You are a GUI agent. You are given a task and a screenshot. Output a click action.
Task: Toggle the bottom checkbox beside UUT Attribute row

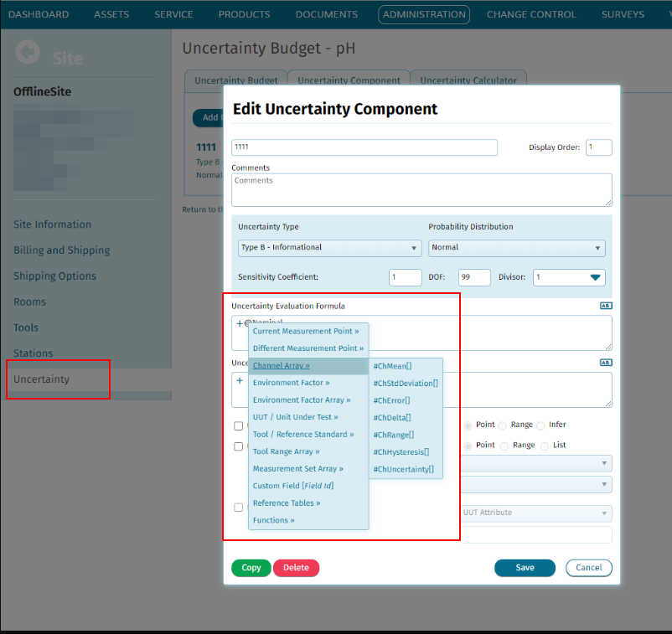pos(238,508)
